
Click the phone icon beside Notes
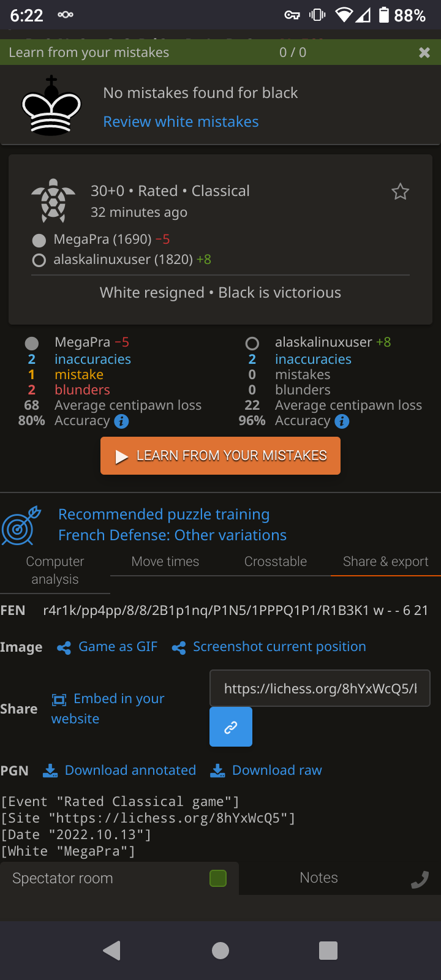coord(420,880)
